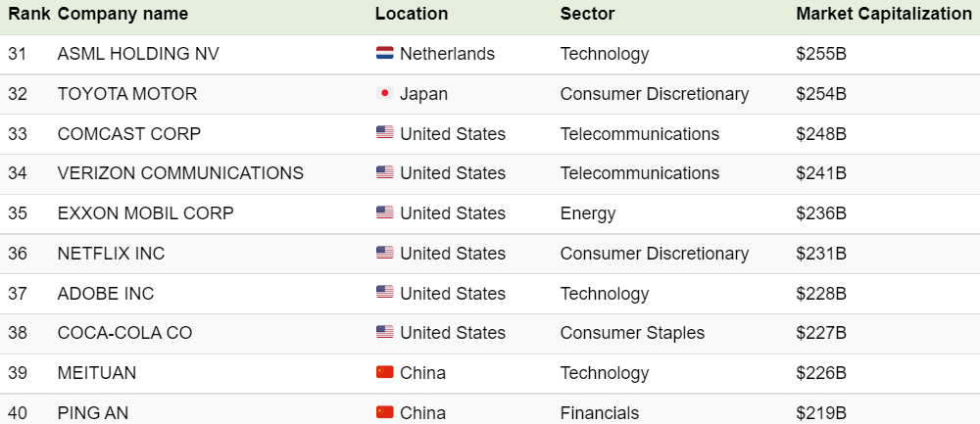Click the Consumer Staples sector cell
980x424 pixels.
(x=632, y=333)
